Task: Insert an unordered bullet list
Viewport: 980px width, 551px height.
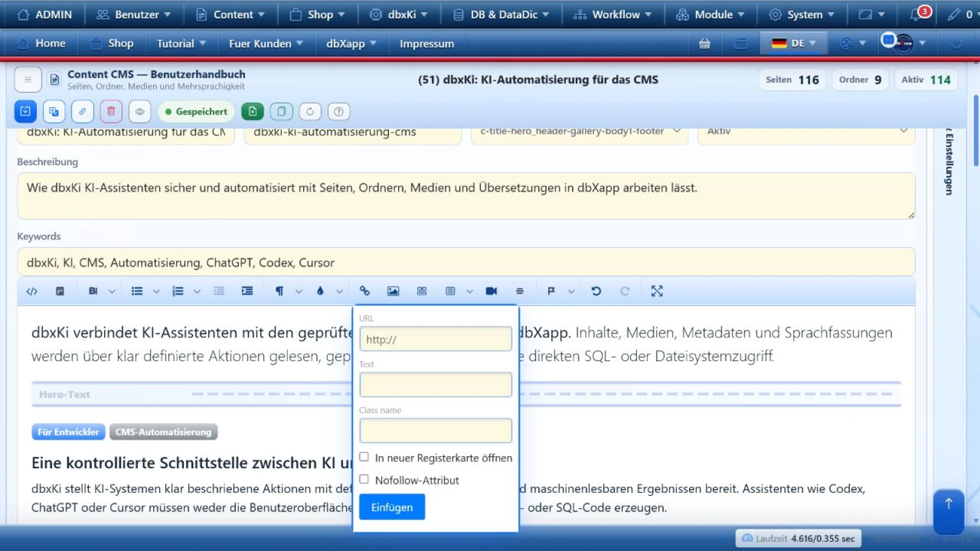Action: [x=137, y=291]
